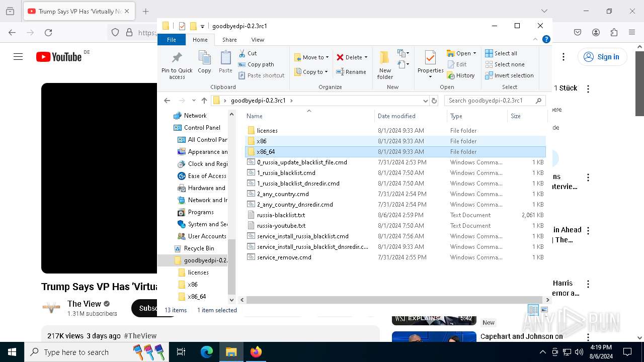Viewport: 644px width, 362px height.
Task: Open YouTube settings three-dot menu
Action: click(563, 57)
